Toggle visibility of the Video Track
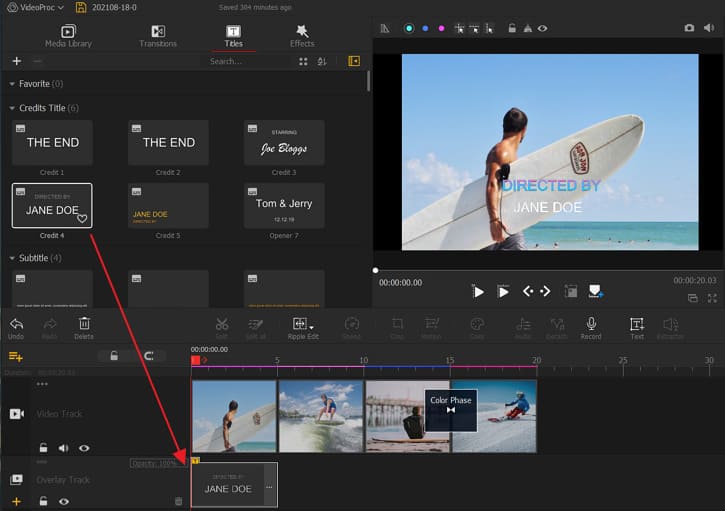725x511 pixels. (x=84, y=448)
